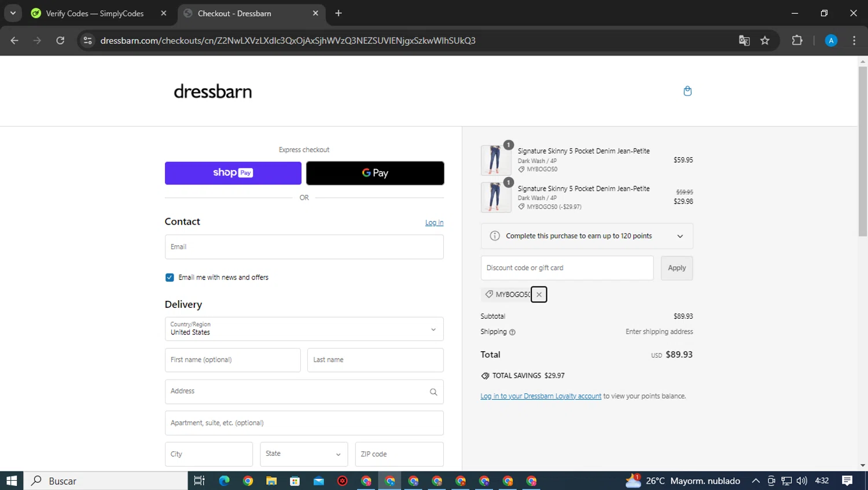Remove the MYBOGO50 discount code

click(539, 294)
